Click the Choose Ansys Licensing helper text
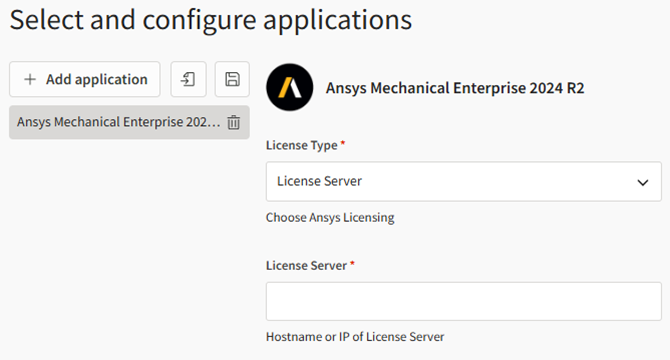 (x=330, y=218)
